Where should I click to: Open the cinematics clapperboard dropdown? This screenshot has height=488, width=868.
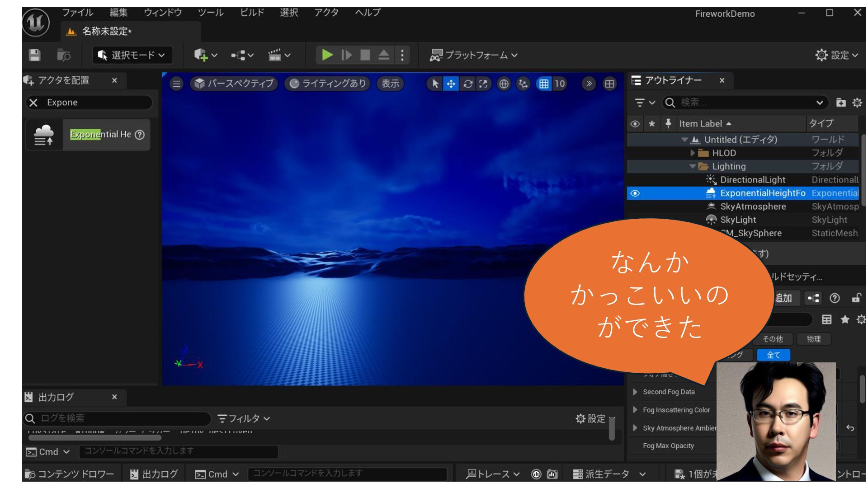[x=279, y=55]
